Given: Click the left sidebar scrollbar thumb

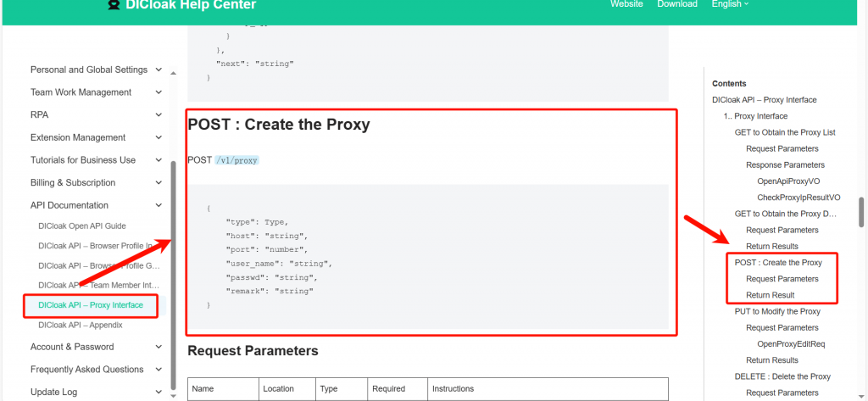Looking at the screenshot, I should [x=173, y=276].
